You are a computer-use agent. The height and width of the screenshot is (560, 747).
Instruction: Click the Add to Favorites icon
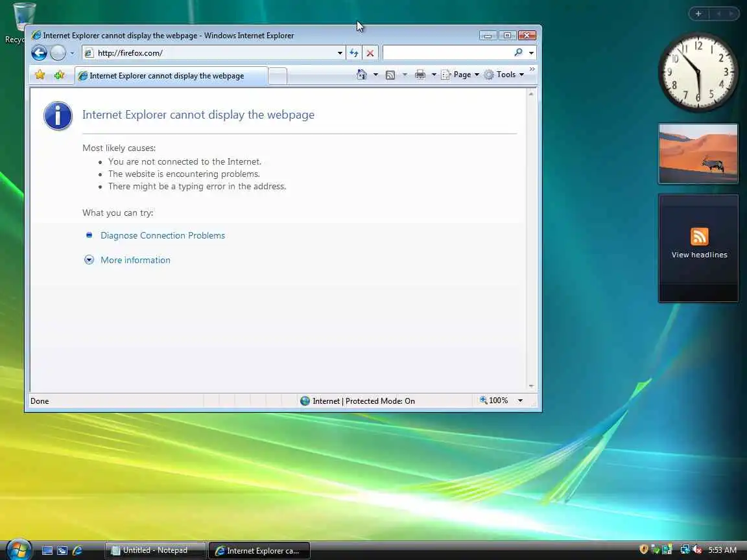(59, 75)
